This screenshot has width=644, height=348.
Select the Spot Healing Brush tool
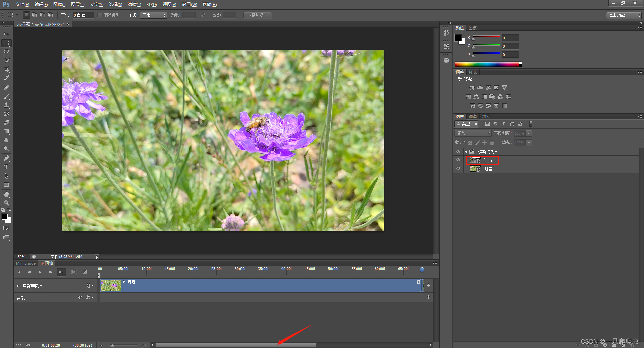pyautogui.click(x=6, y=88)
